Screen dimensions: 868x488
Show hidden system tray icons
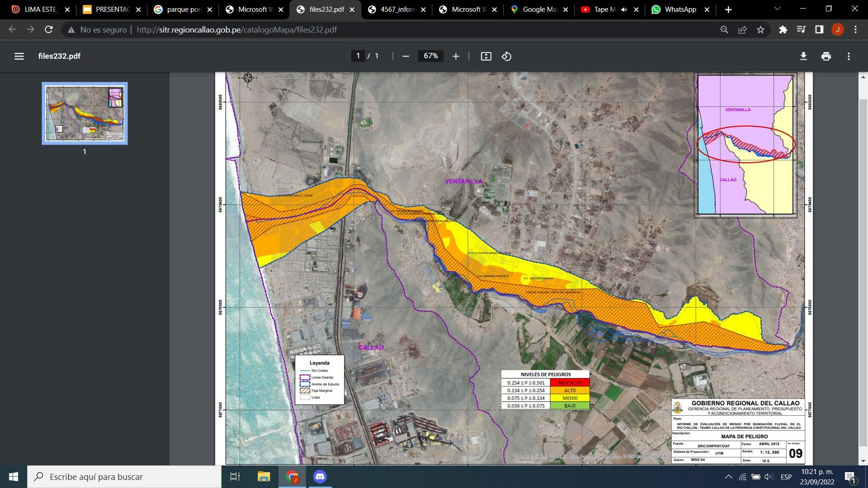728,477
